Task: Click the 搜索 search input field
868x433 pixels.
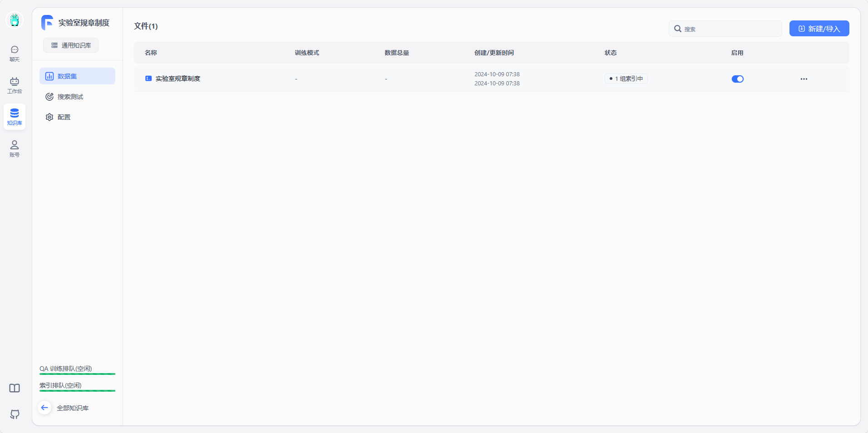Action: (725, 29)
